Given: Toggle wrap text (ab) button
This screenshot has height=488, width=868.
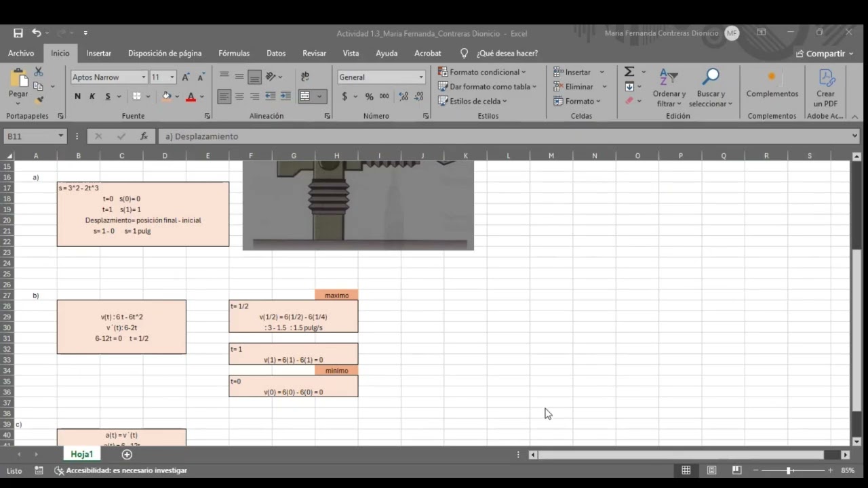Looking at the screenshot, I should point(304,77).
